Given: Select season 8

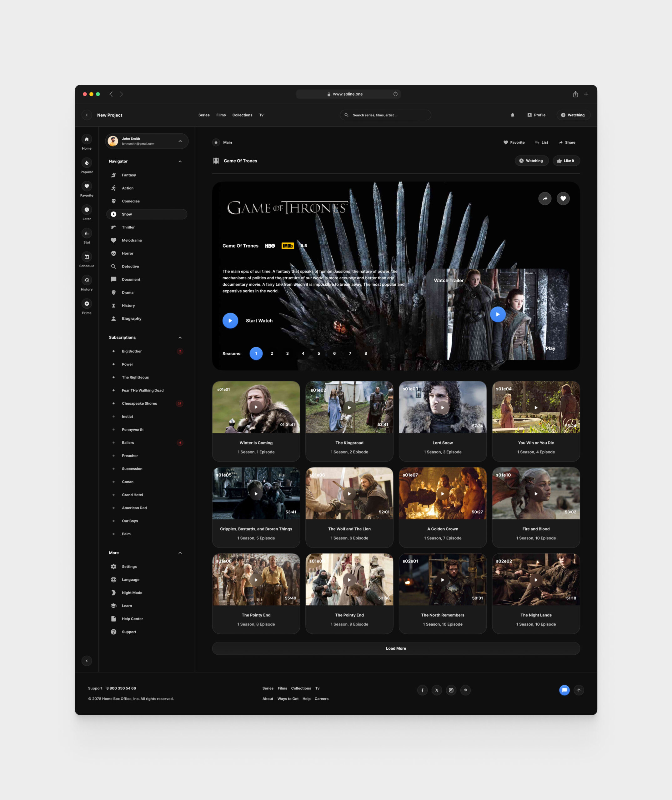Looking at the screenshot, I should pyautogui.click(x=366, y=353).
